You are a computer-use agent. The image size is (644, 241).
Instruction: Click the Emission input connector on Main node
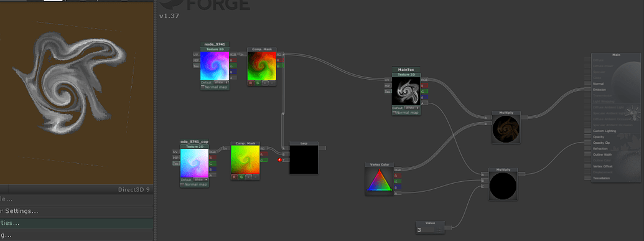tap(587, 89)
